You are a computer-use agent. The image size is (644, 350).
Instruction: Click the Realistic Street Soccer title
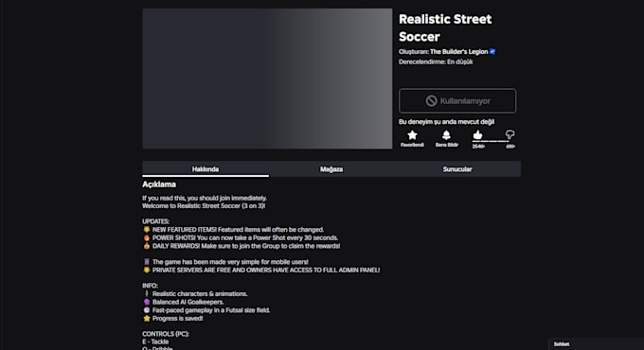point(445,27)
